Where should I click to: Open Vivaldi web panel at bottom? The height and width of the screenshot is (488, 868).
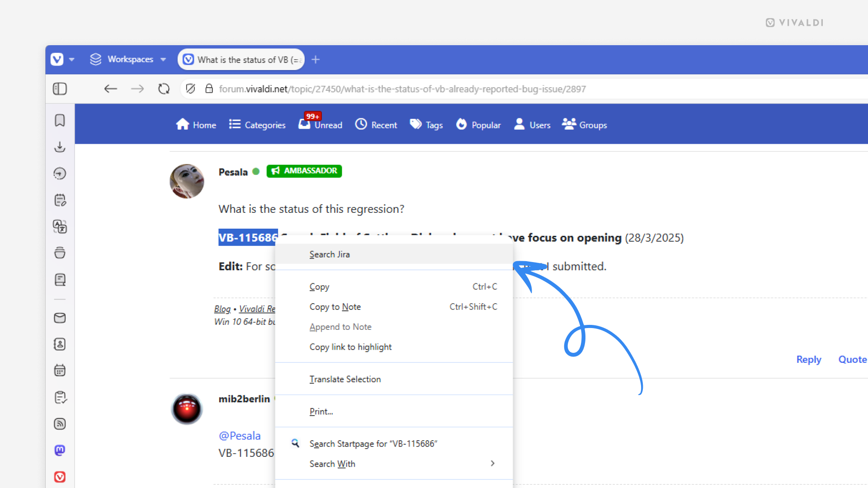coord(60,477)
